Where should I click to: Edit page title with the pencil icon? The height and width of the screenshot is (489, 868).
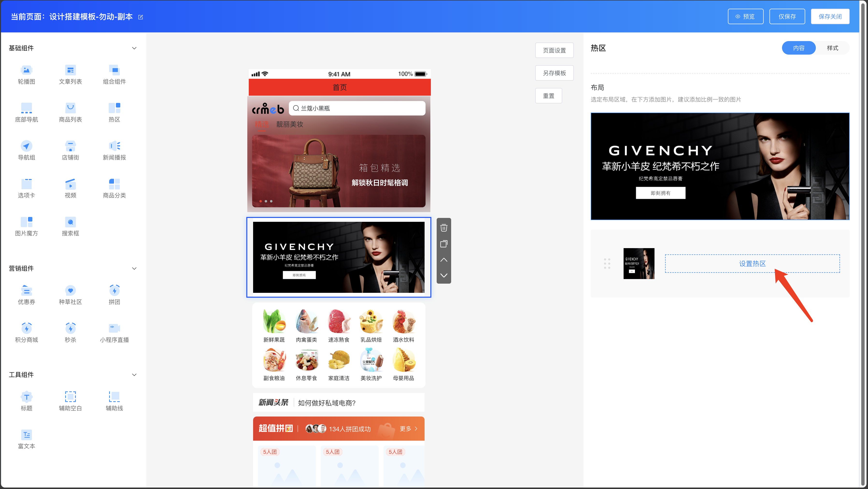tap(141, 17)
